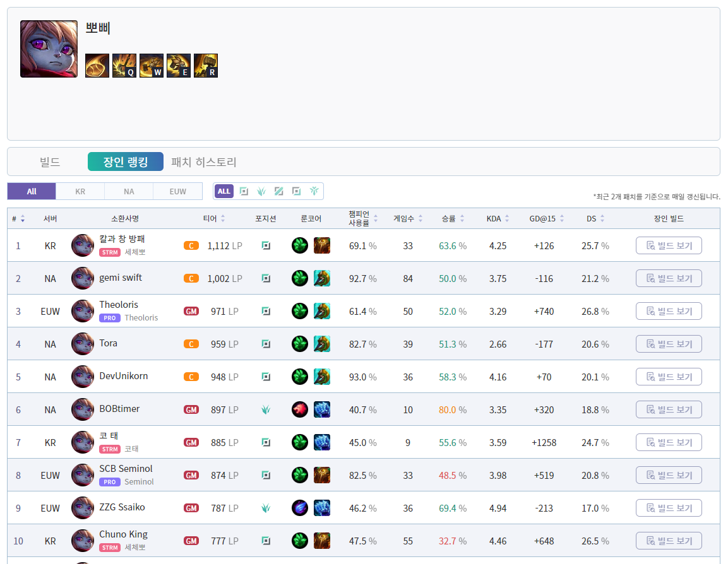Open the 패치 히스토리 tab
The width and height of the screenshot is (728, 564).
pos(204,162)
